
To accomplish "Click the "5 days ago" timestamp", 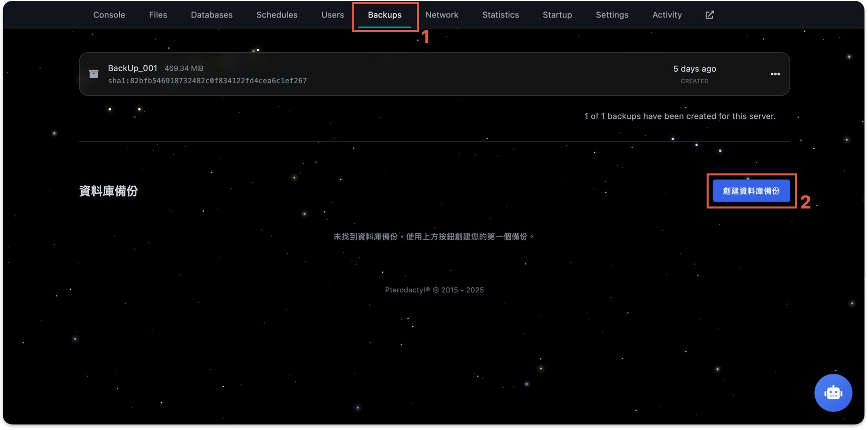I will pos(694,69).
